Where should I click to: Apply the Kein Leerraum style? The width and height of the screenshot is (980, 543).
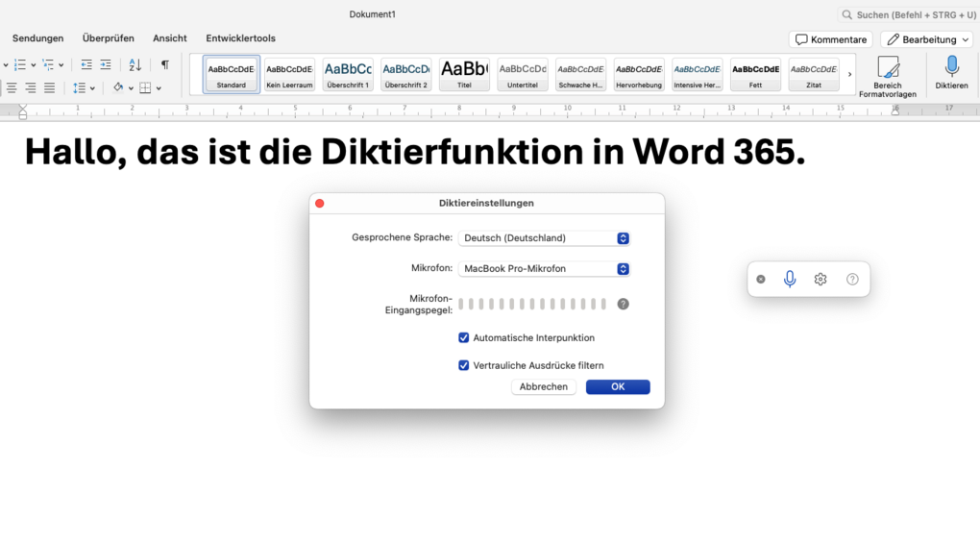(x=289, y=74)
